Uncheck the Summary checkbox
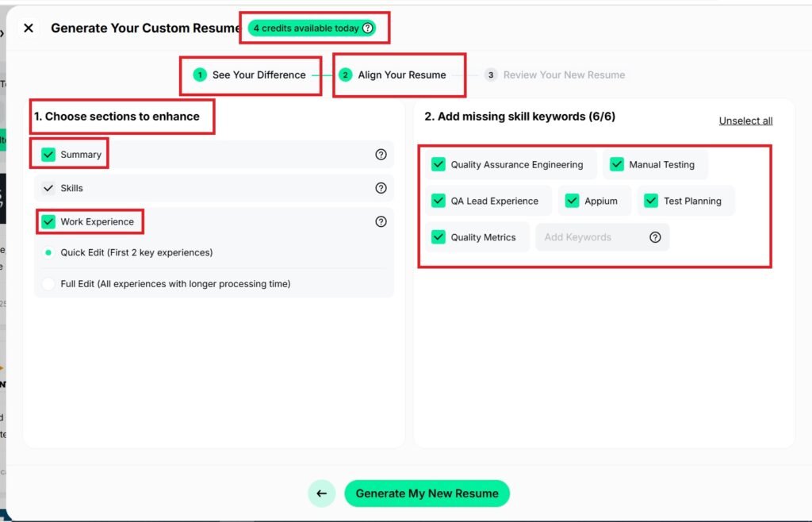 point(48,155)
